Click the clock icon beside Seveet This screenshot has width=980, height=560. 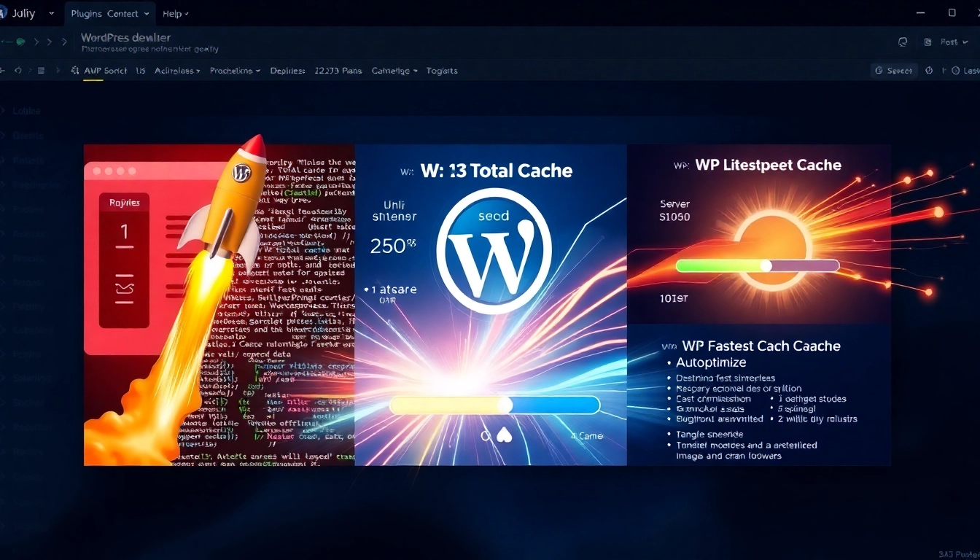click(929, 71)
